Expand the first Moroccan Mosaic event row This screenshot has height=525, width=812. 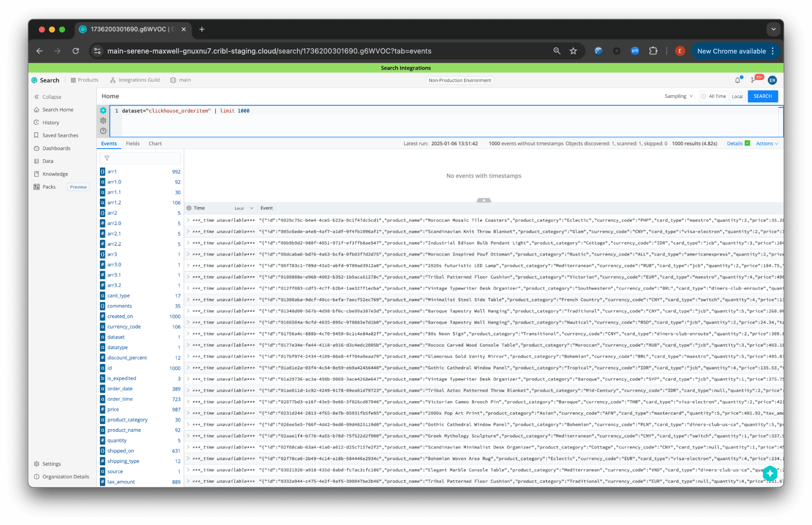[188, 220]
